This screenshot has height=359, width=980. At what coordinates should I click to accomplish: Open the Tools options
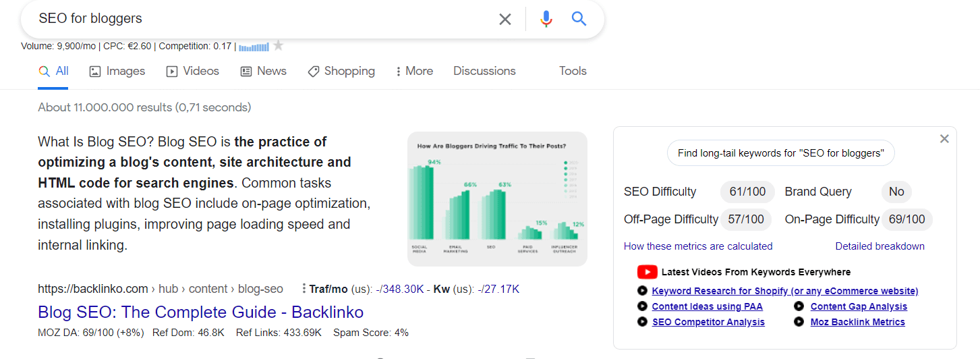pyautogui.click(x=573, y=71)
